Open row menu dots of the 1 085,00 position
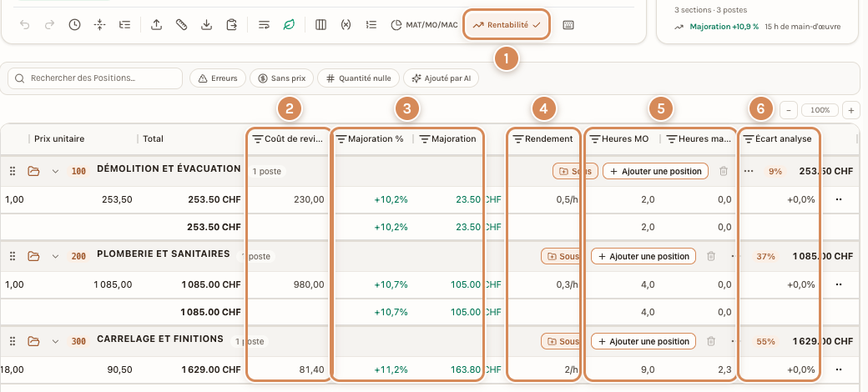Viewport: 868px width, 392px height. [x=838, y=284]
